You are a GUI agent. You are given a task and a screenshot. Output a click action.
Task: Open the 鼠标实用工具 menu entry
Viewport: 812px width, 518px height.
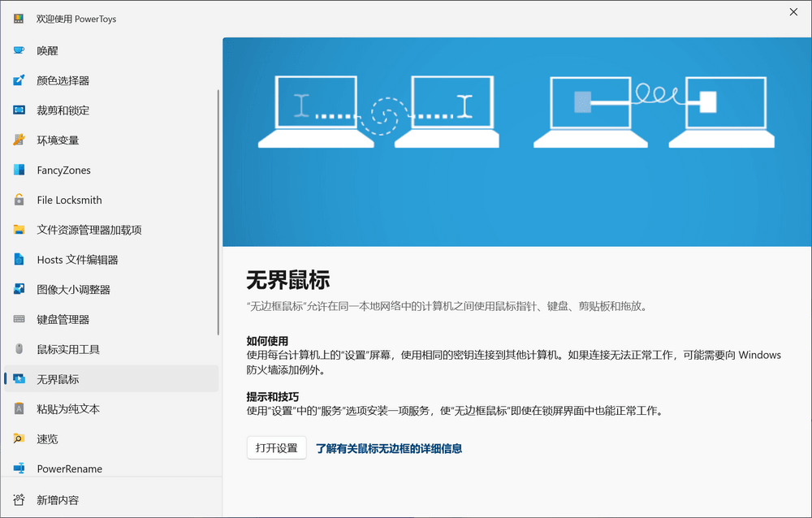(68, 349)
